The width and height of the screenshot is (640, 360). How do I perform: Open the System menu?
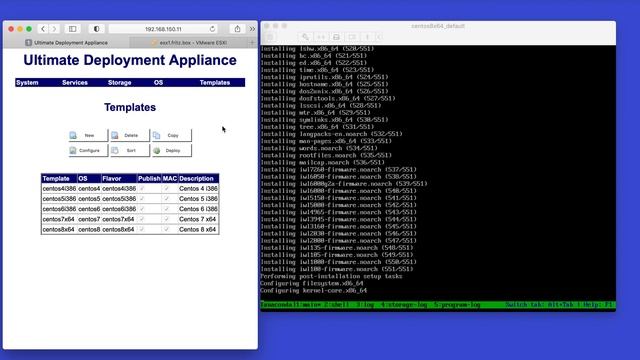coord(27,82)
